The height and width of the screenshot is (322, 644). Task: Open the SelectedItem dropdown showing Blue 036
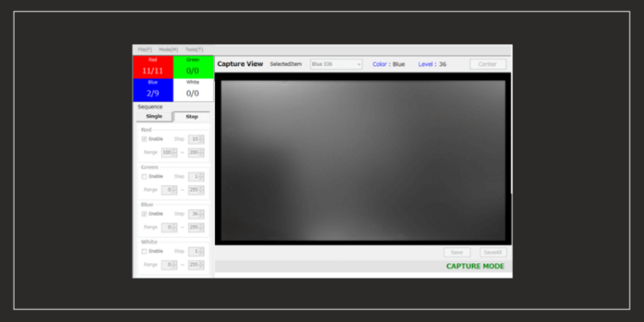click(336, 64)
